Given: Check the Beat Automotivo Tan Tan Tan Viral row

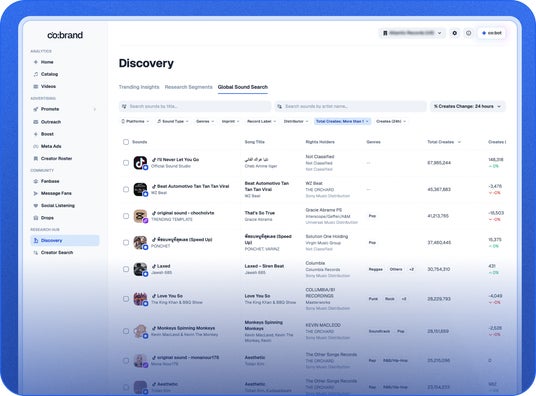Looking at the screenshot, I should pyautogui.click(x=126, y=189).
